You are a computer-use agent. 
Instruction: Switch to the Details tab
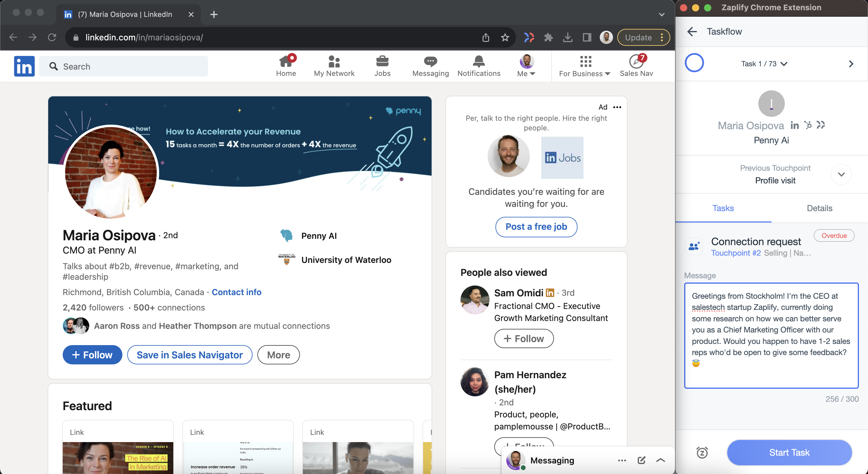[819, 208]
